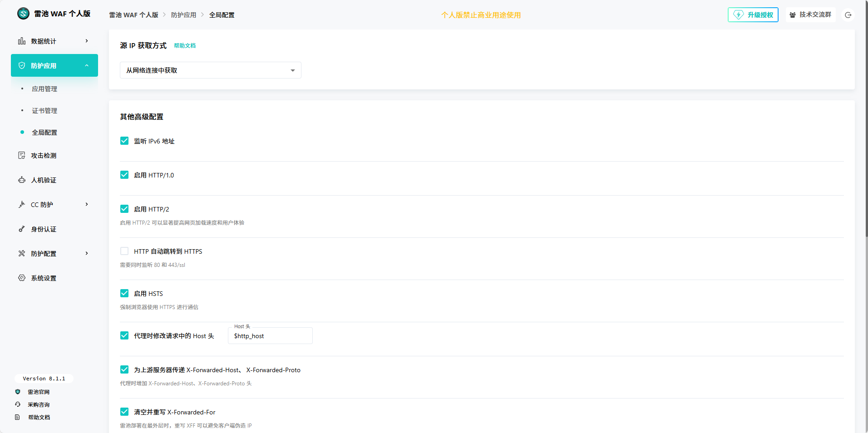Click 其他高级配置 heading

coord(142,117)
